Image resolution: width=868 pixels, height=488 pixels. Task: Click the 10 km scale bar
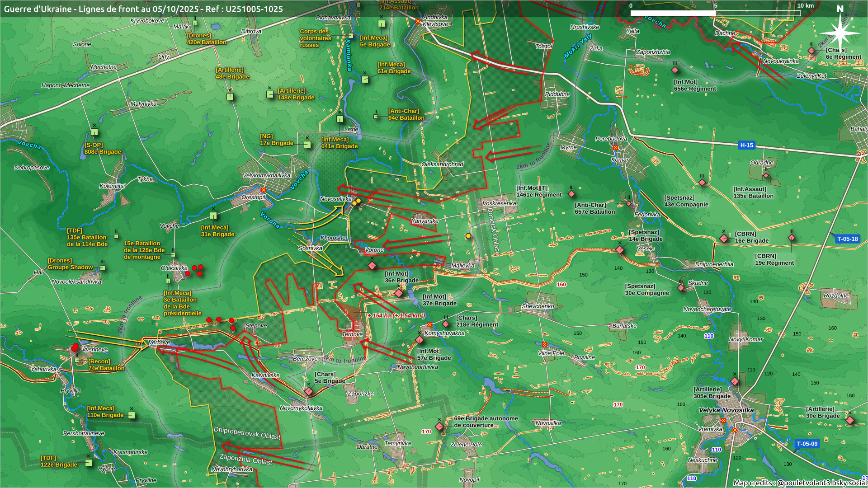pyautogui.click(x=715, y=13)
